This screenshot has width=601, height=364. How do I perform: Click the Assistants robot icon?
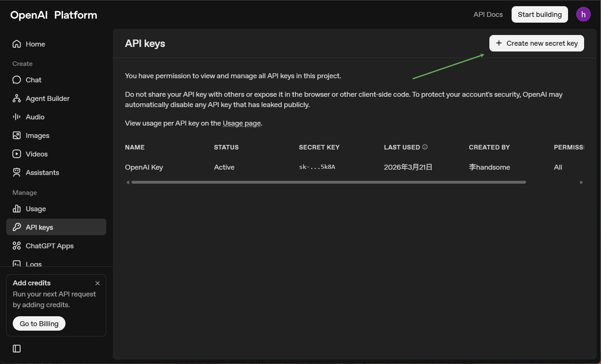point(16,173)
